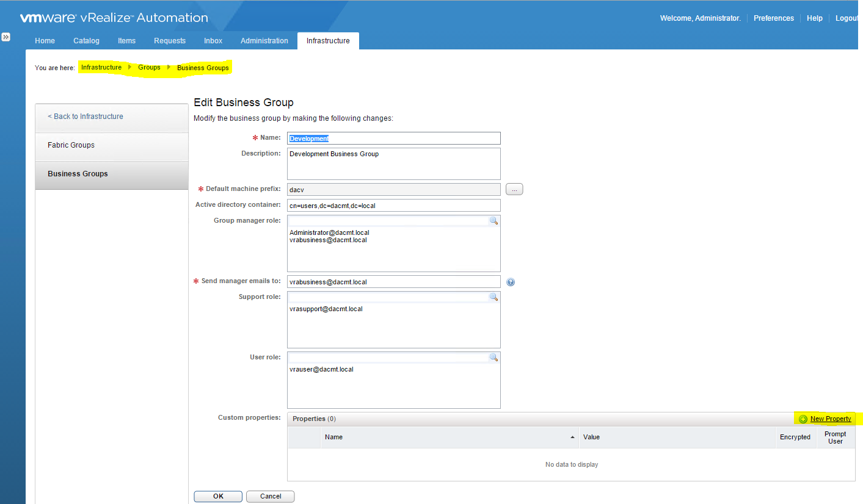Browse machine prefixes with ellipsis button

(514, 190)
